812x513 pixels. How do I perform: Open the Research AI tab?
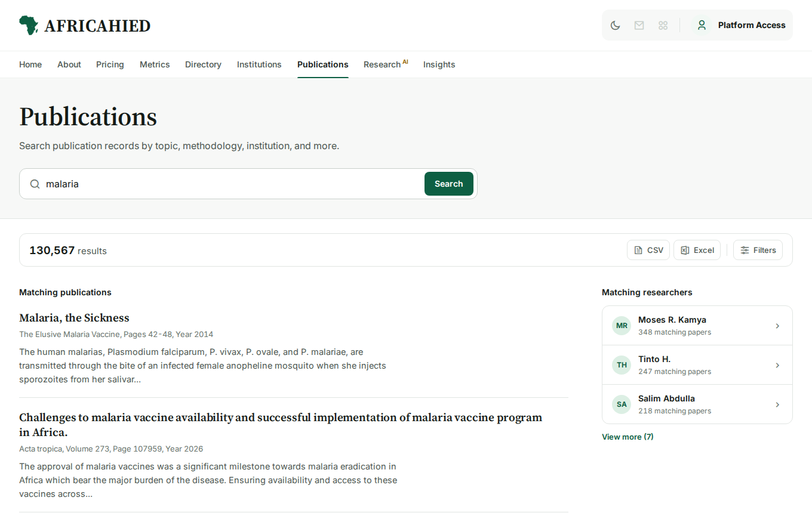pos(386,64)
